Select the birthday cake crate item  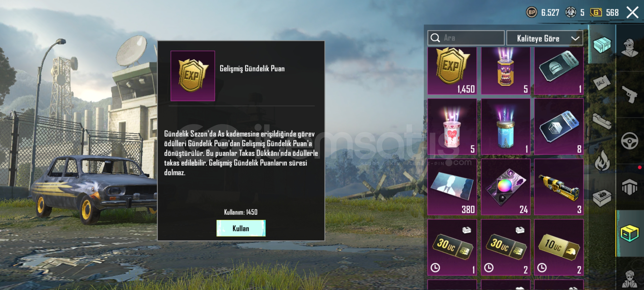pos(506,71)
